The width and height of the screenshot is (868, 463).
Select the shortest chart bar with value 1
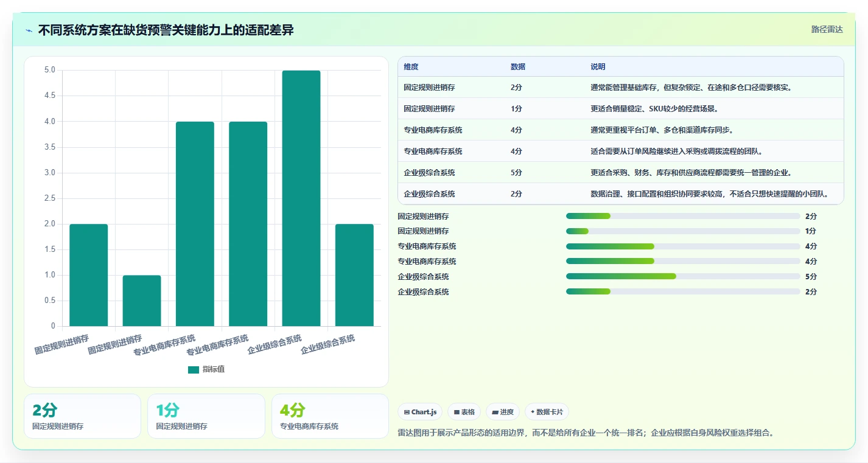point(142,301)
